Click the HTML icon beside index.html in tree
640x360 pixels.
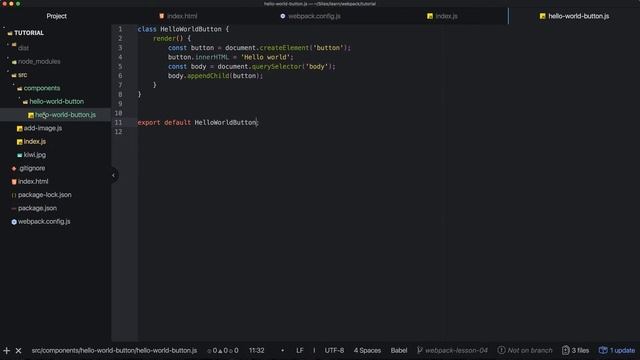coord(14,182)
